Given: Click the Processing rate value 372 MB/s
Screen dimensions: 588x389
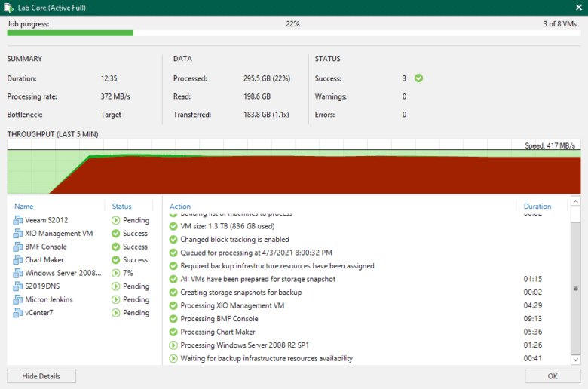Looking at the screenshot, I should [x=115, y=96].
